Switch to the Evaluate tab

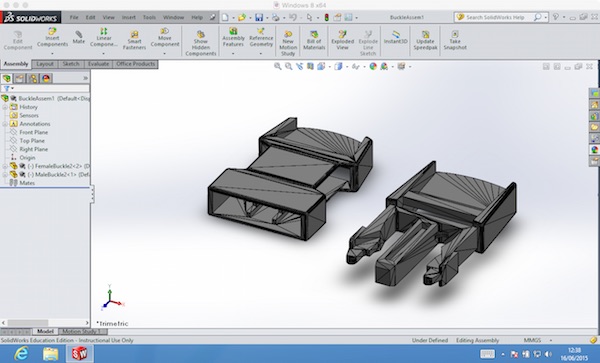pos(98,64)
